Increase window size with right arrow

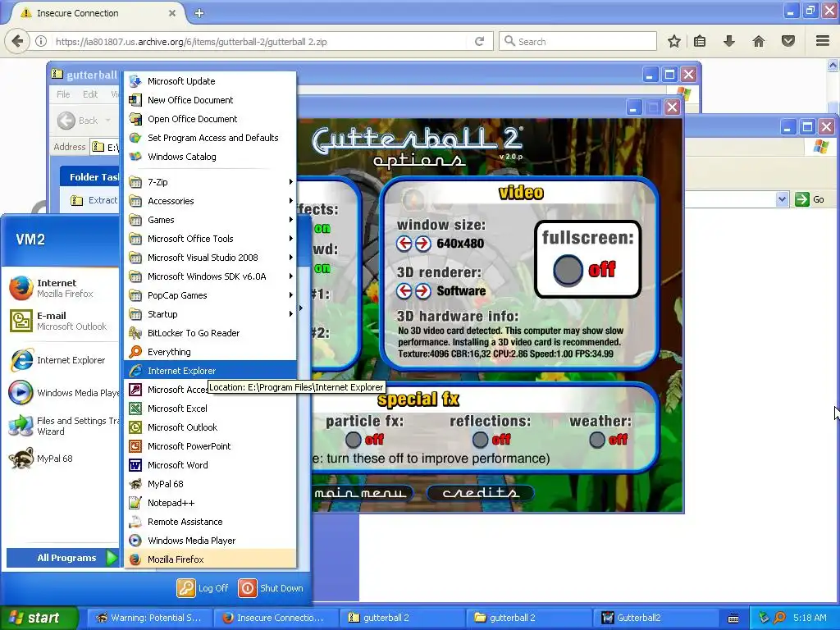[422, 244]
